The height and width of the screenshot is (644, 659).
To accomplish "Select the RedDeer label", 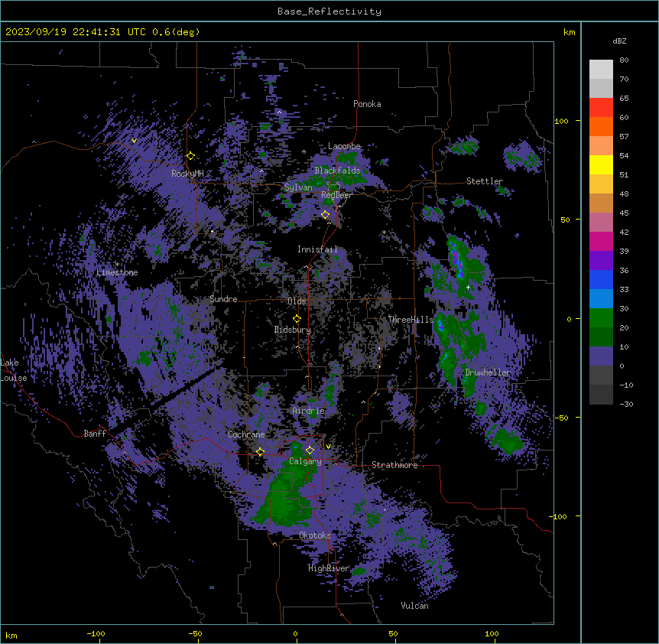I will tap(336, 195).
